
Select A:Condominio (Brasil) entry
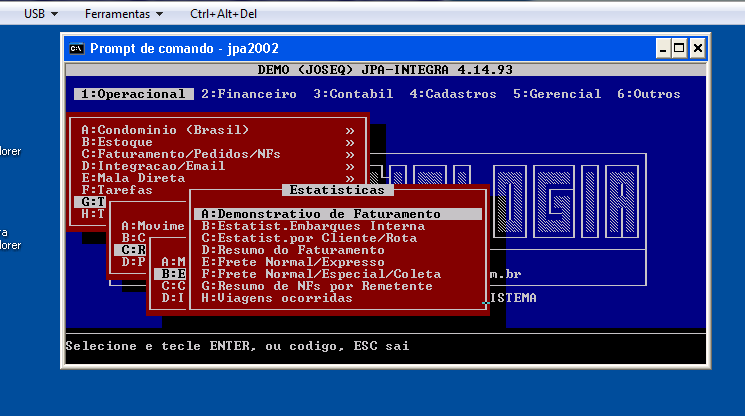(x=165, y=130)
